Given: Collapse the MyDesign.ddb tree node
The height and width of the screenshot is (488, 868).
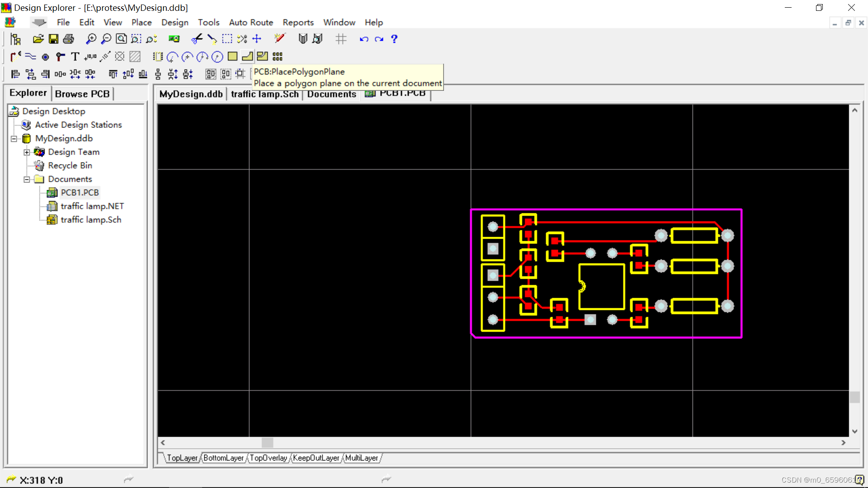Looking at the screenshot, I should click(14, 139).
